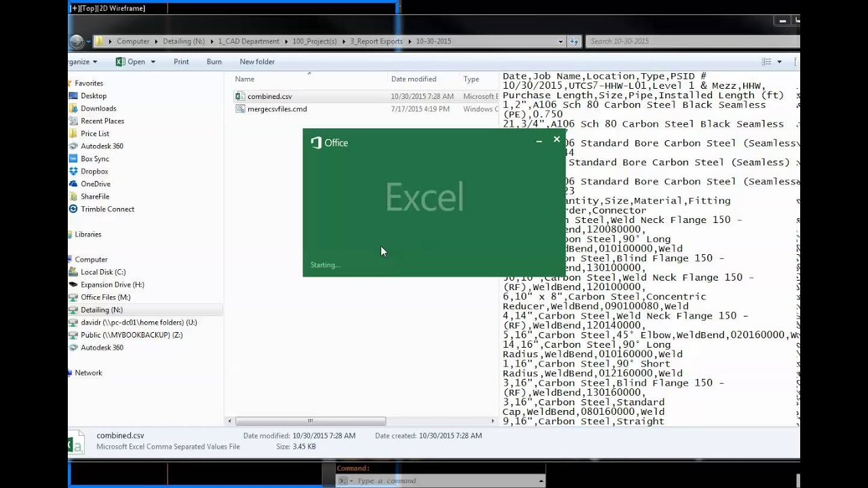This screenshot has height=488, width=868.
Task: Click the command line prompt icon
Action: point(344,481)
